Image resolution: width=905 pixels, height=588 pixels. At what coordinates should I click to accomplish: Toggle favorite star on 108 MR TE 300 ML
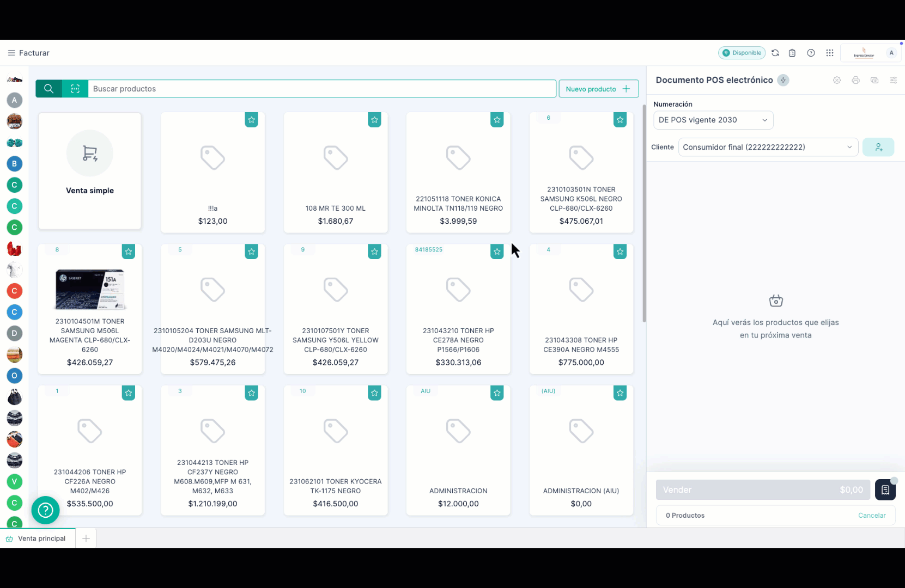pyautogui.click(x=374, y=120)
